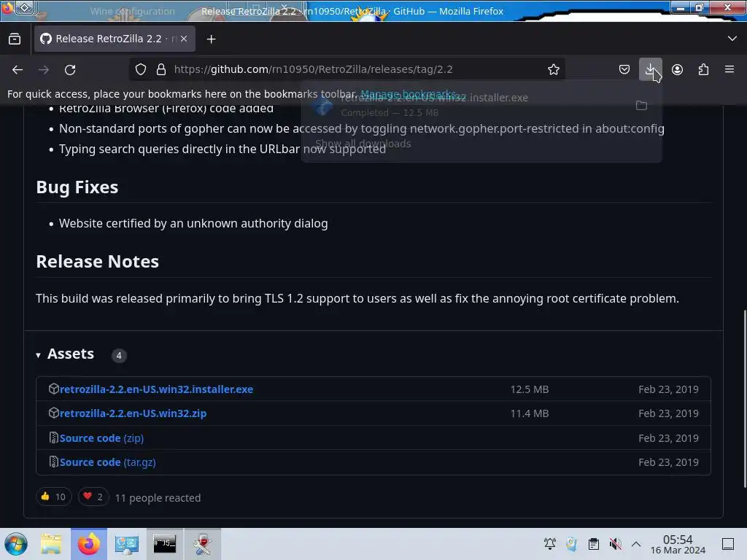Image resolution: width=747 pixels, height=560 pixels.
Task: Open the tracking protection shield icon
Action: (x=141, y=69)
